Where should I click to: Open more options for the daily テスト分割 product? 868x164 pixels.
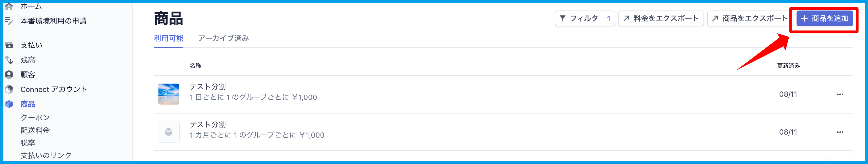coord(840,94)
